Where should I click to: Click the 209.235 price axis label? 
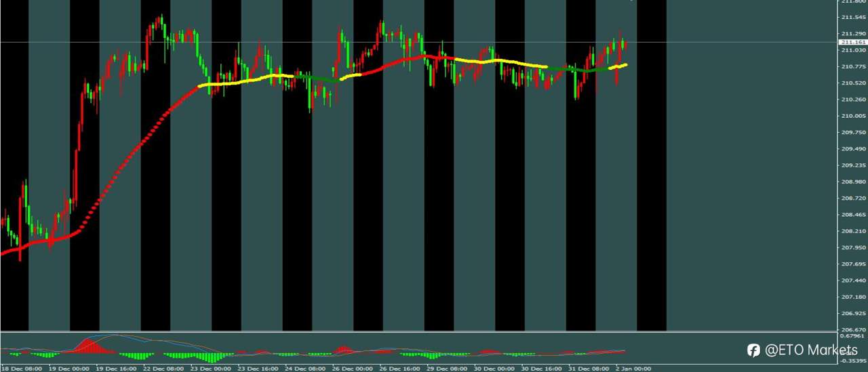(x=854, y=165)
